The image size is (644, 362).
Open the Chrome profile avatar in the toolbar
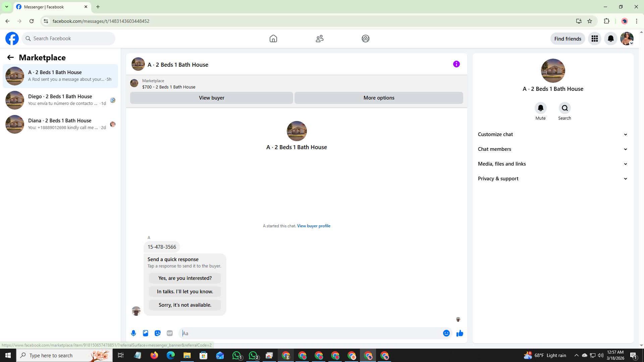click(x=625, y=21)
